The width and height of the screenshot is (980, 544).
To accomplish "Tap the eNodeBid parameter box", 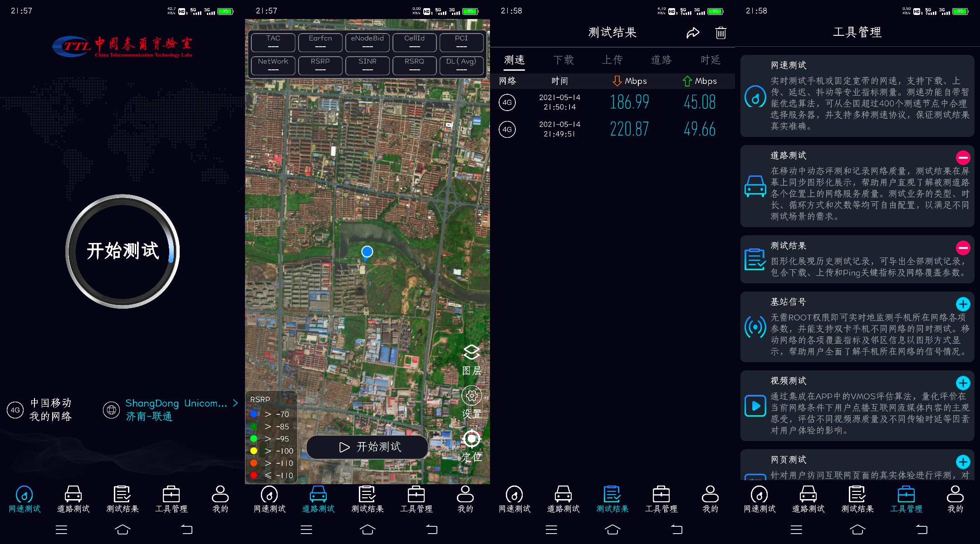I will (367, 42).
